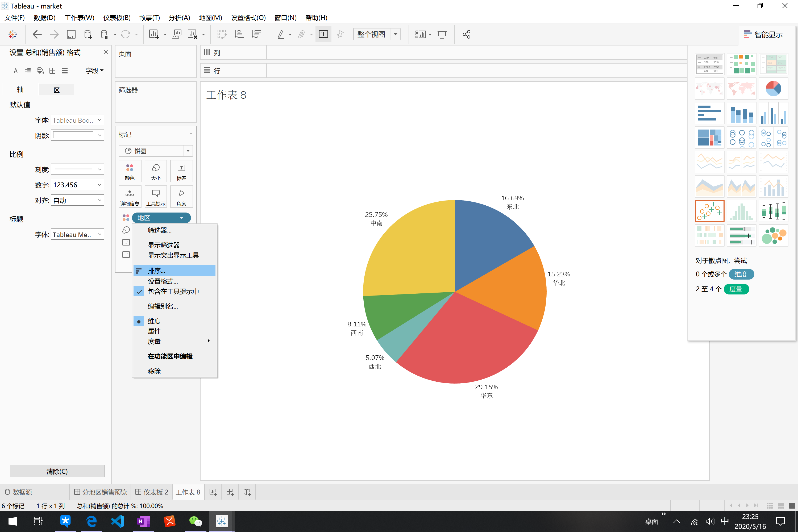Image resolution: width=798 pixels, height=532 pixels.
Task: Click the Save workbook toolbar icon
Action: pos(71,34)
